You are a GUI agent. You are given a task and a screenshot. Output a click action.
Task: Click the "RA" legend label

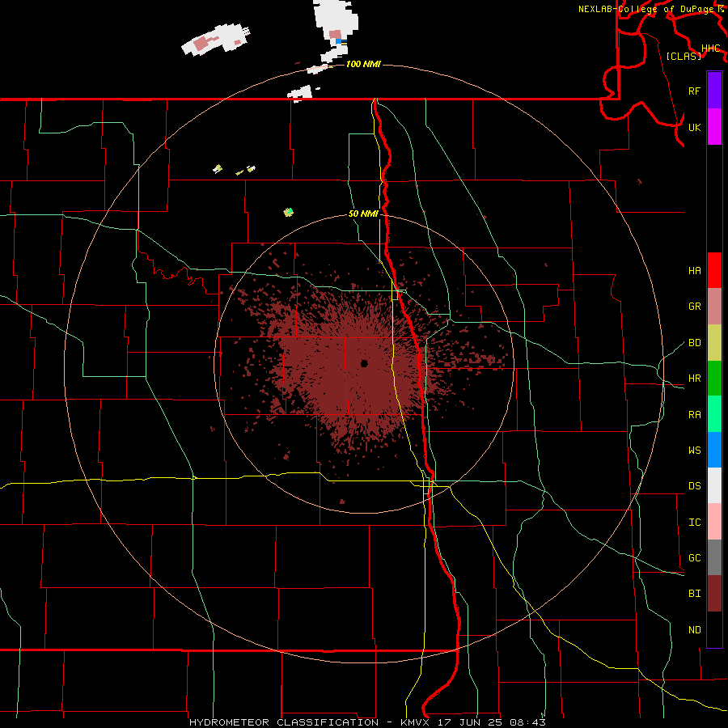pos(694,415)
